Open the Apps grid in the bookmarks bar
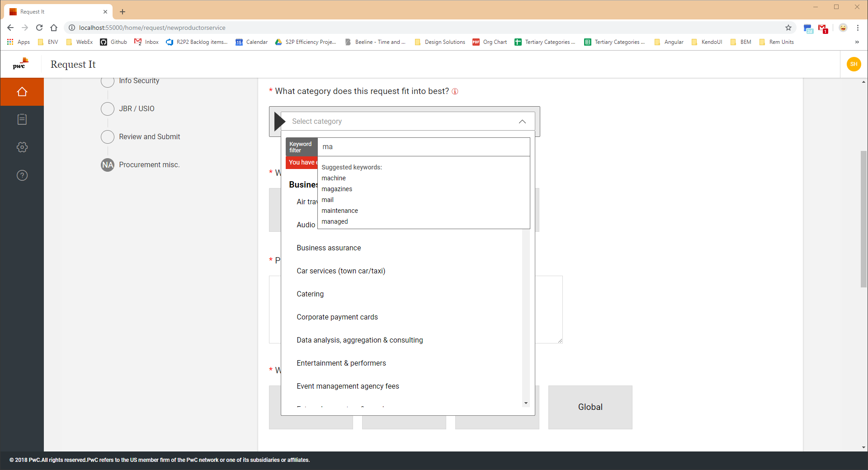The width and height of the screenshot is (868, 470). (10, 42)
